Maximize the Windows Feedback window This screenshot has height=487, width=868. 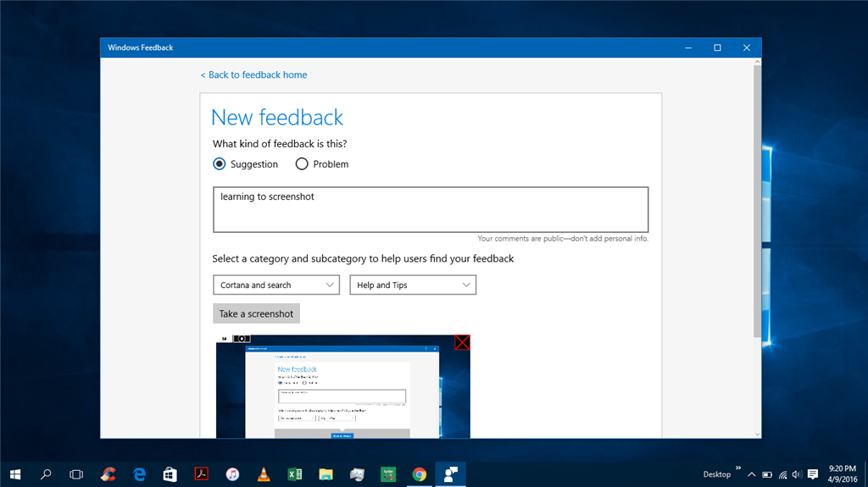[x=717, y=47]
